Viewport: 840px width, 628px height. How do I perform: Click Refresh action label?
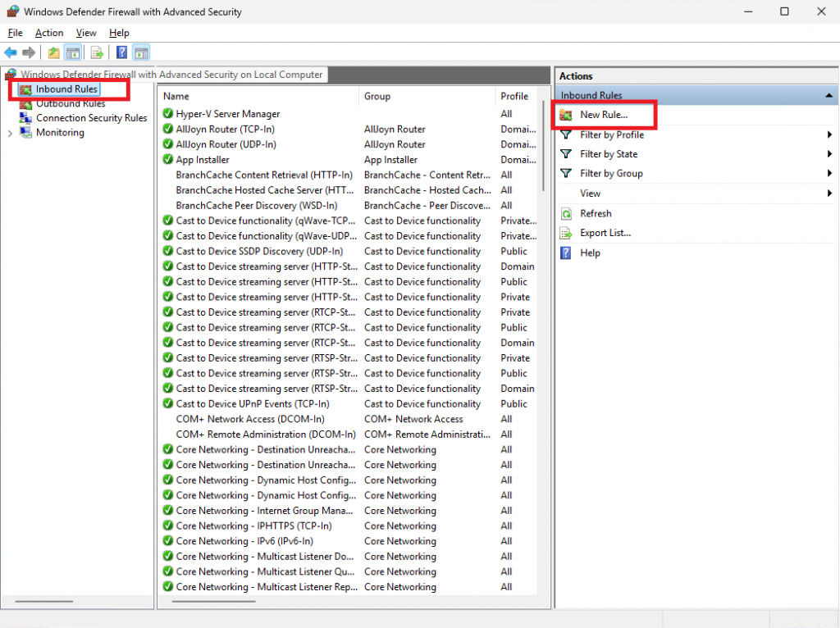596,214
